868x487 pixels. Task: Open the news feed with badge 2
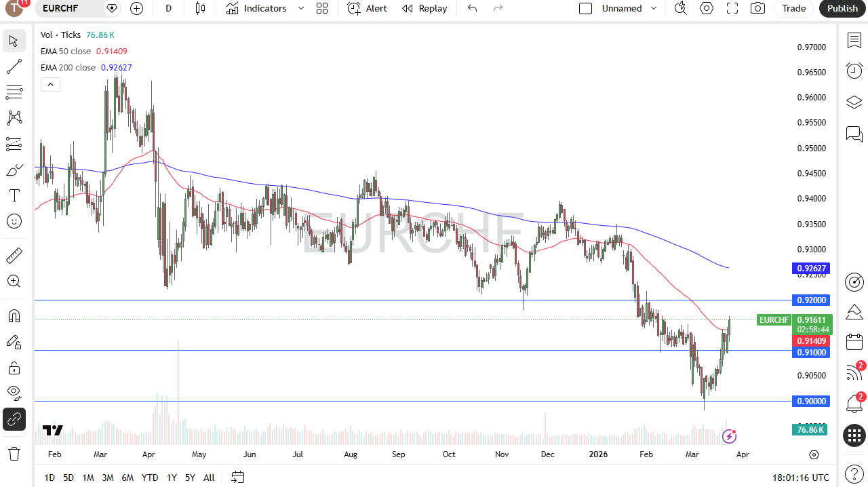854,373
